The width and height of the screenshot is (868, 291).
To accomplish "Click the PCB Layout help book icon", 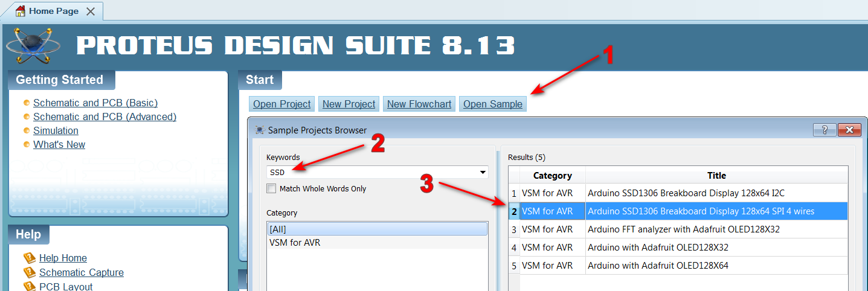I will point(30,286).
